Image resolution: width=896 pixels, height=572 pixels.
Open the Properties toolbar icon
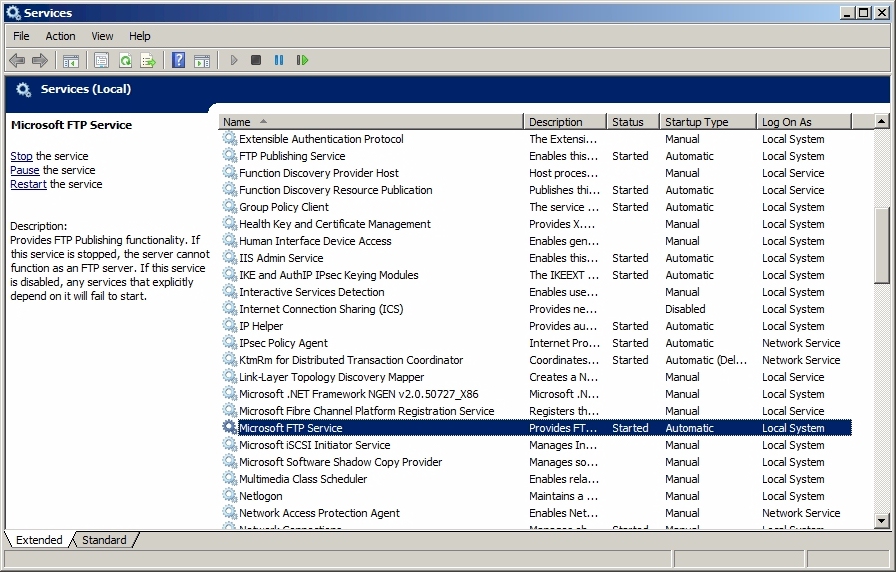pos(102,60)
